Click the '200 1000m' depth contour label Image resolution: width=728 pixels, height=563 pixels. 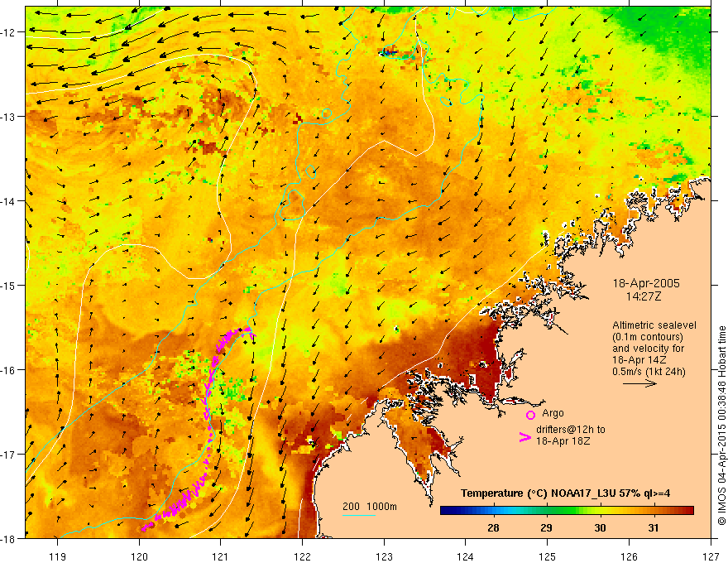point(370,507)
